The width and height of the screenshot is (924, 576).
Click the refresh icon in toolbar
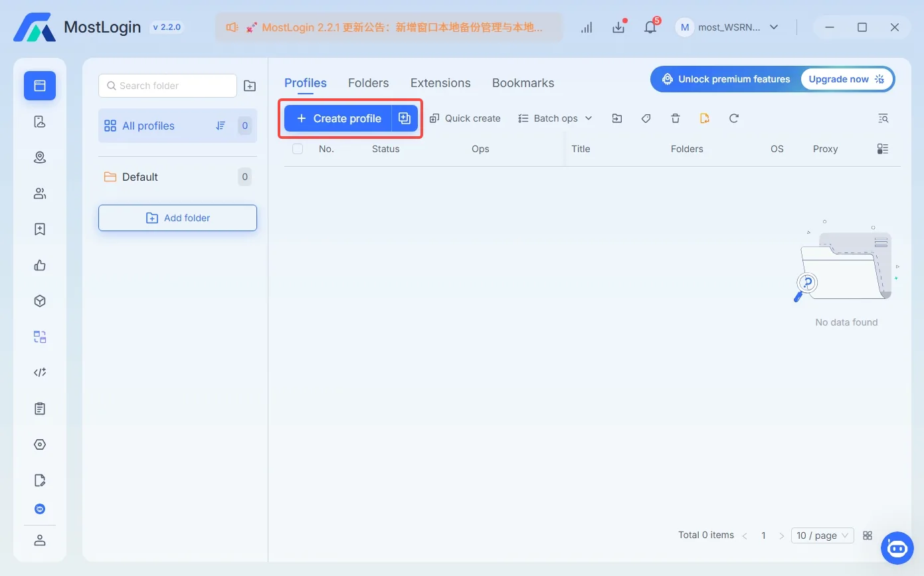[734, 118]
